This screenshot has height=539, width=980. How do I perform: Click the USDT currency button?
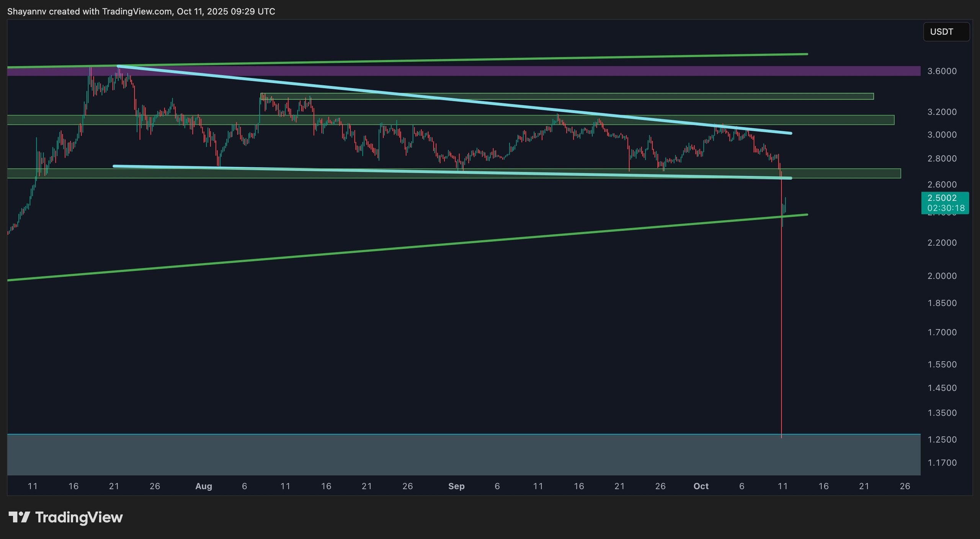[946, 32]
